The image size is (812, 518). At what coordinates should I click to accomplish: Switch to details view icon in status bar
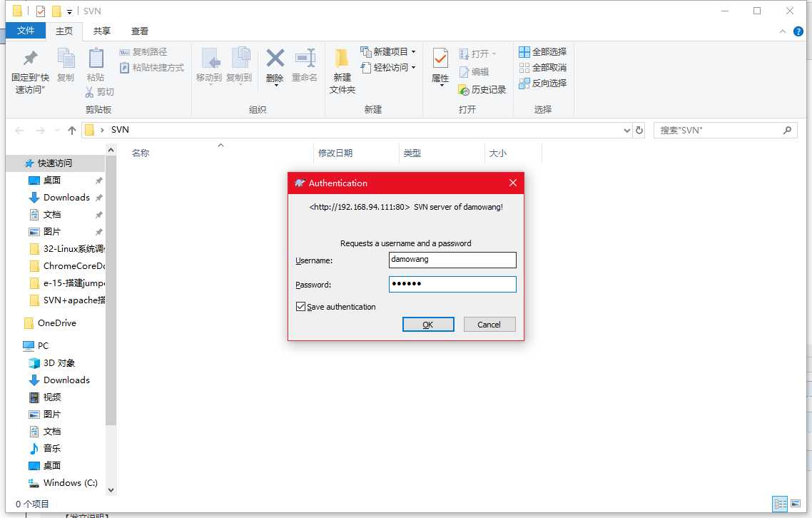click(x=780, y=504)
